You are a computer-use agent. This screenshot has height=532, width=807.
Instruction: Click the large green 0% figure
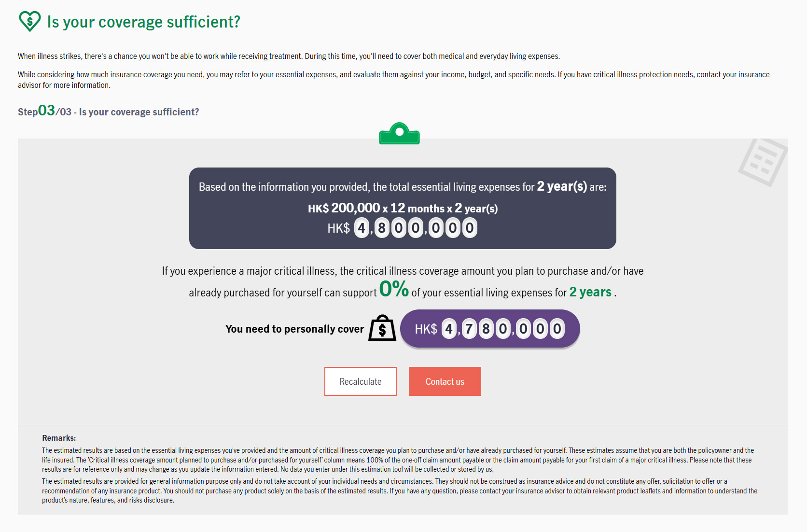394,289
